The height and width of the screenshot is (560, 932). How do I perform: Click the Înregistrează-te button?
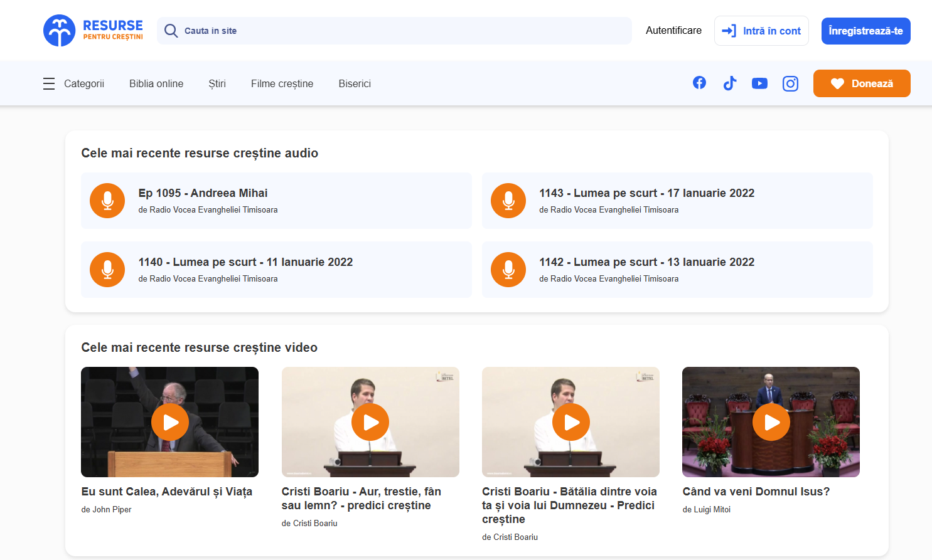coord(865,31)
